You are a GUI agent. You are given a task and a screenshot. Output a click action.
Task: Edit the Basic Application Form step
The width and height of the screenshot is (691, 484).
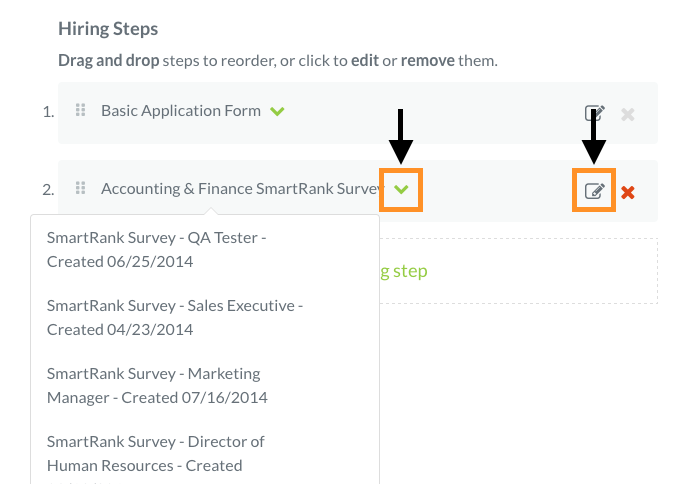(594, 113)
